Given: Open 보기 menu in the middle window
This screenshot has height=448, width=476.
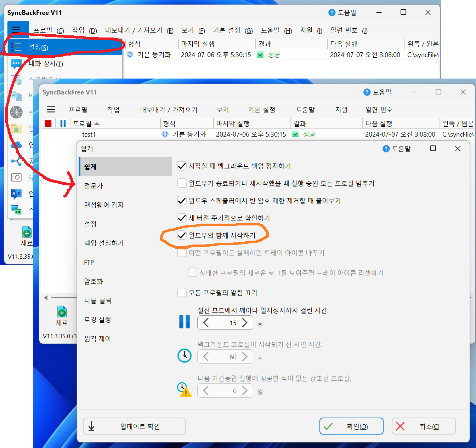Looking at the screenshot, I should (x=223, y=110).
